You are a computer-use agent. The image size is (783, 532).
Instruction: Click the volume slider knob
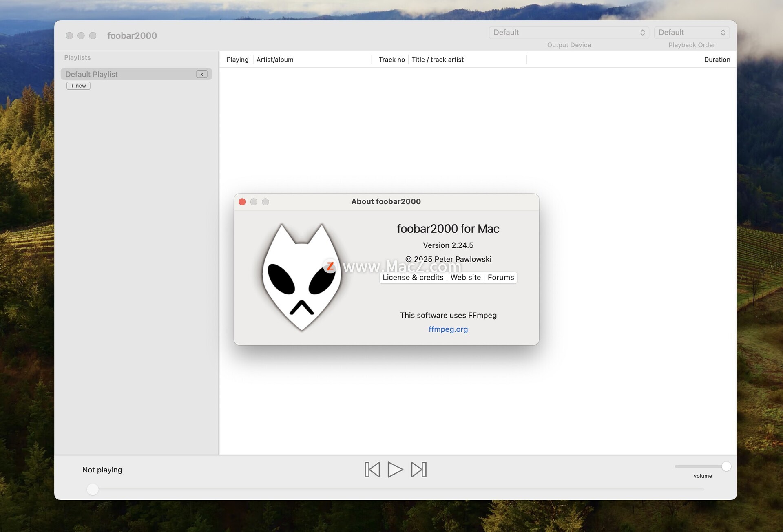726,466
